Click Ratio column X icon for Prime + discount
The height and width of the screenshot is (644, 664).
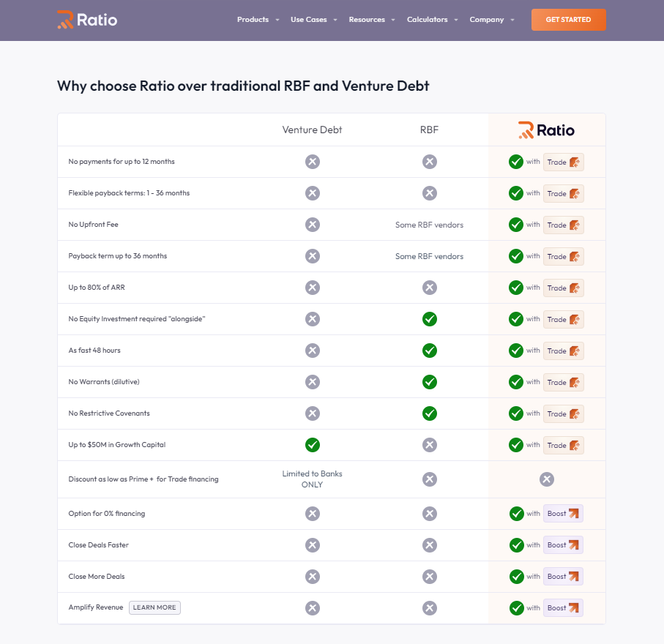547,479
